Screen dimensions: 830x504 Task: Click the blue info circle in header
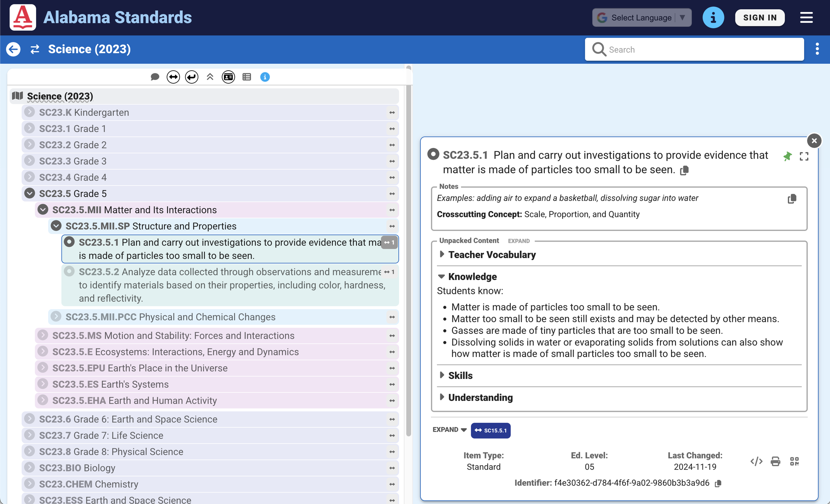713,18
